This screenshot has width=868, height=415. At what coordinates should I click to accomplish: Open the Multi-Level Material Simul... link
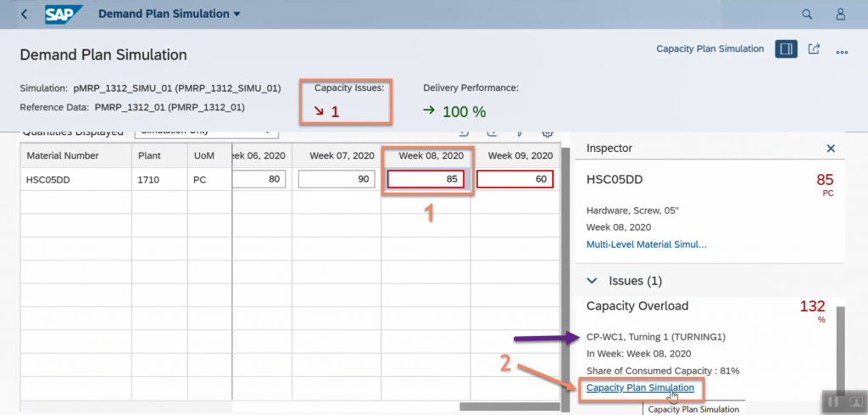(x=646, y=244)
